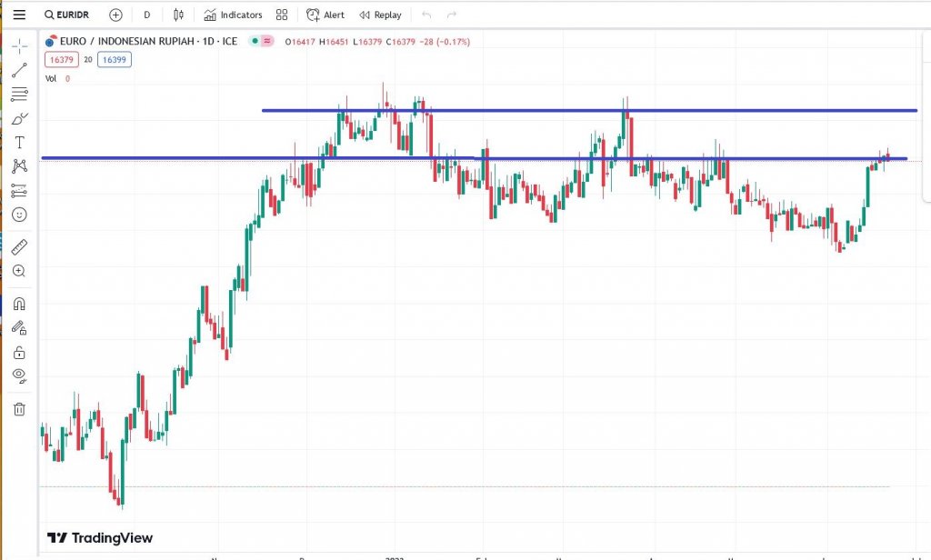Click the Alert button
This screenshot has height=560, width=931.
click(x=325, y=15)
